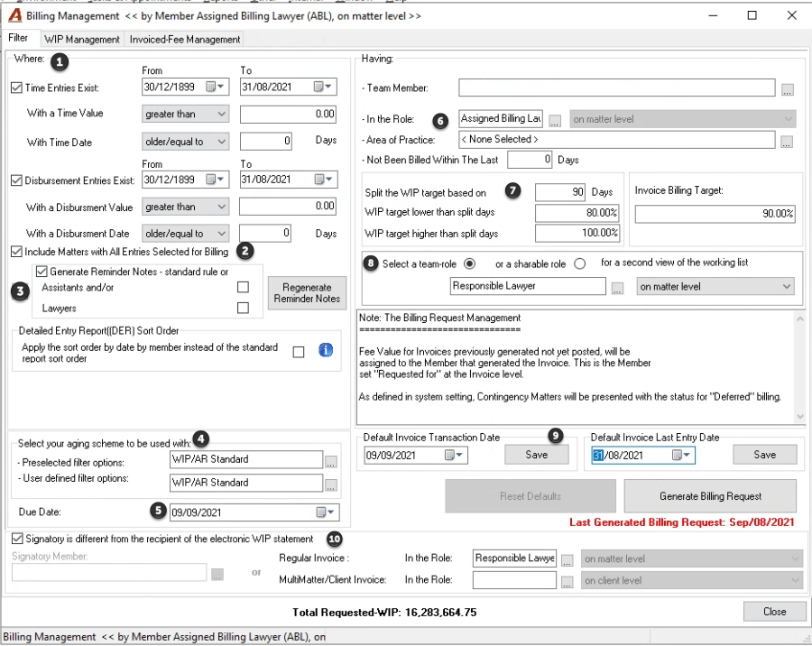Click the notes panel vertical scrollbar

[800, 367]
